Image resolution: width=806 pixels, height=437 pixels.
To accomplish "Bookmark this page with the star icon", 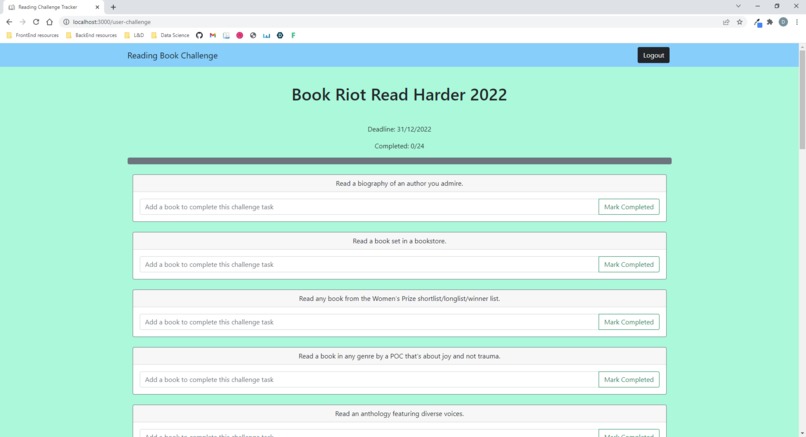I will click(x=740, y=22).
